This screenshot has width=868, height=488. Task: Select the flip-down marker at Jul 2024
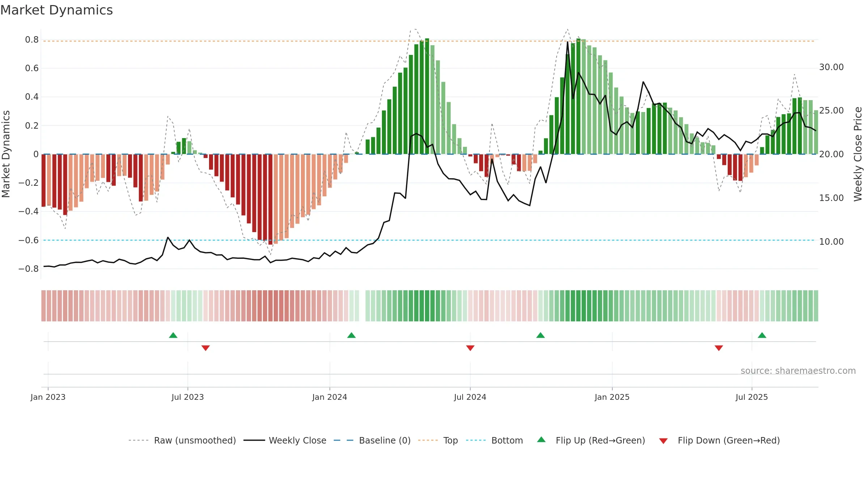470,348
